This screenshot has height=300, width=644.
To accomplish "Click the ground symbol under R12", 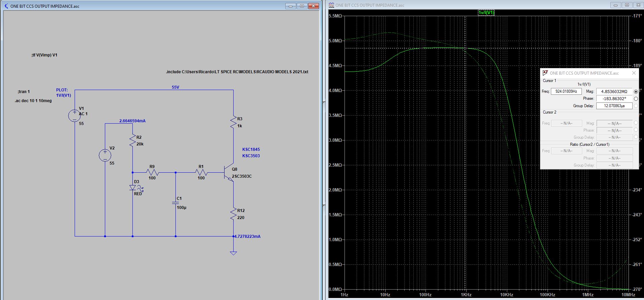I will pyautogui.click(x=233, y=253).
